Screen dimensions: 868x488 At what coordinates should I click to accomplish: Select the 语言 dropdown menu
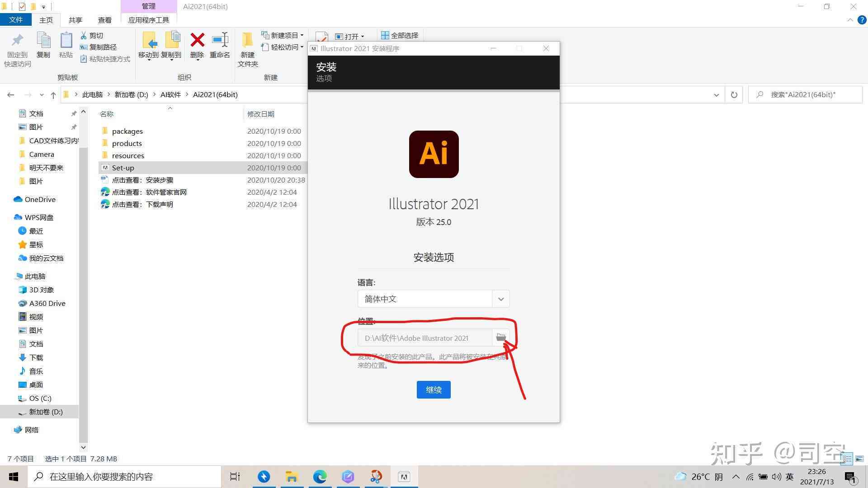click(x=434, y=299)
